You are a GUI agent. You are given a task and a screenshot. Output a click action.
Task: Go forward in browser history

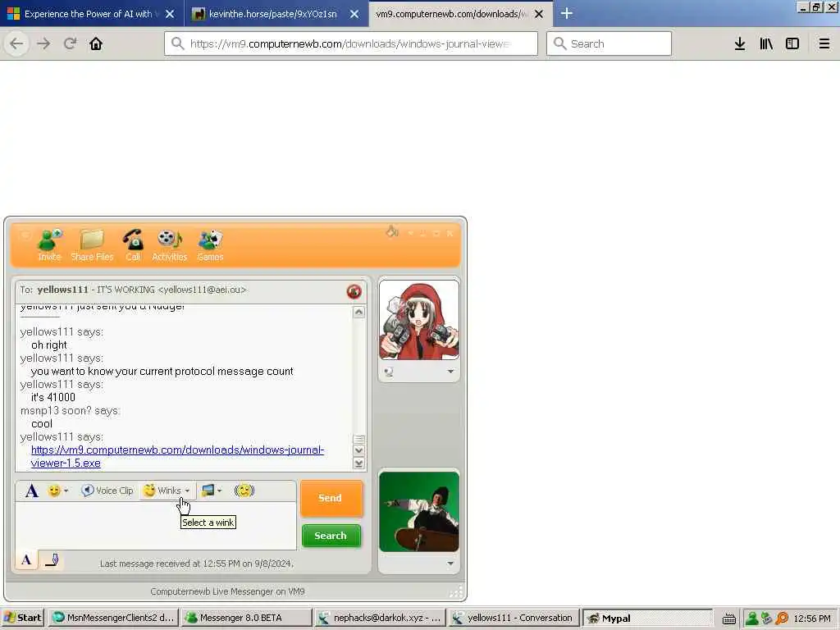point(43,43)
